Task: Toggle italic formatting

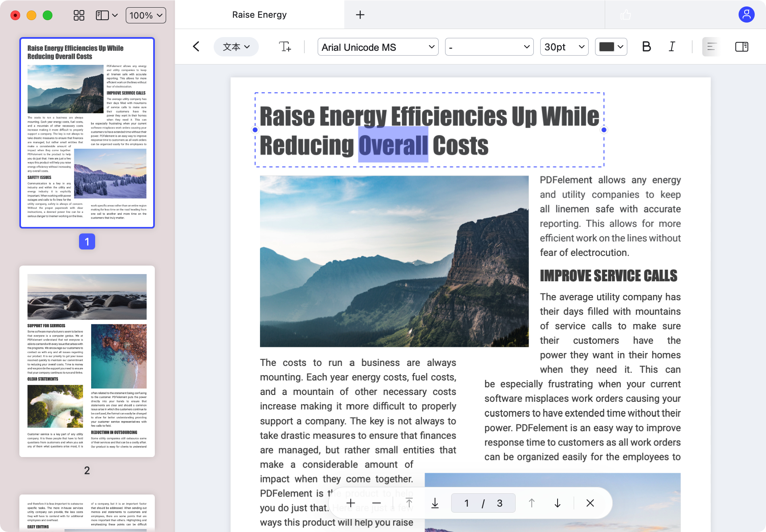Action: [x=672, y=47]
